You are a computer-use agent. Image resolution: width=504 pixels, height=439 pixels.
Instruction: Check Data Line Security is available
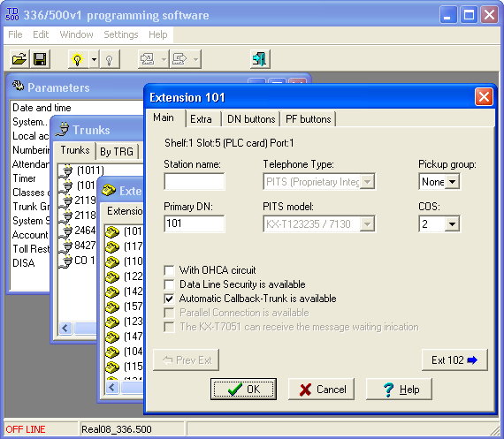click(169, 284)
